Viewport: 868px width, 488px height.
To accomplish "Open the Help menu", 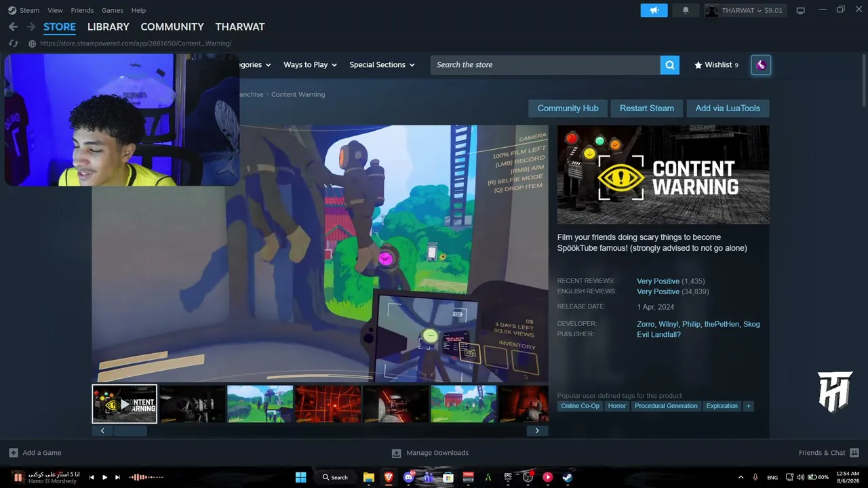I will (138, 10).
